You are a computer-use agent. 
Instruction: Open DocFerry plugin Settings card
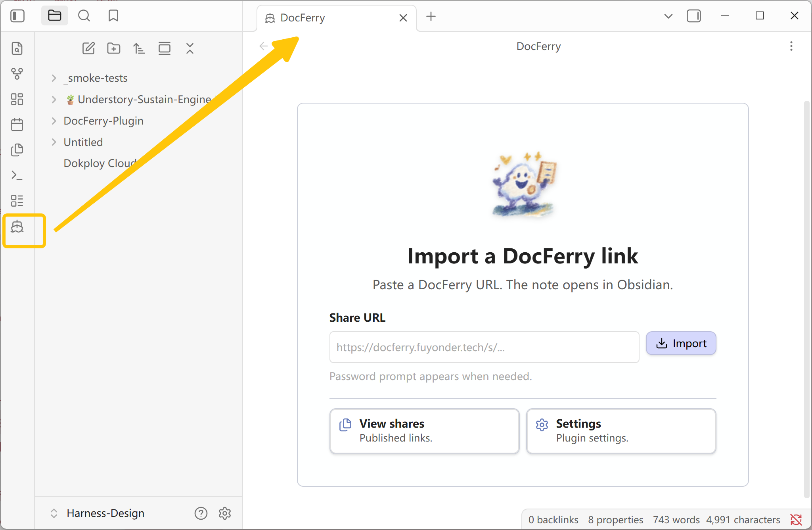click(x=621, y=431)
